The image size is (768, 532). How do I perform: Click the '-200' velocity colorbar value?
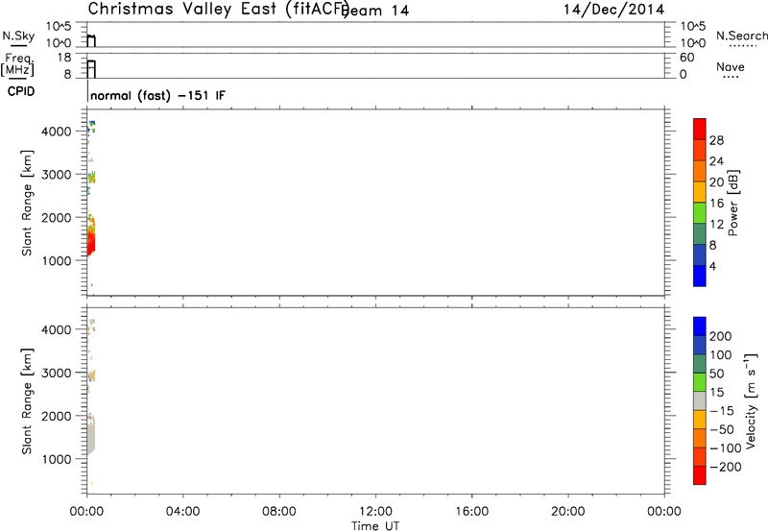pyautogui.click(x=726, y=467)
